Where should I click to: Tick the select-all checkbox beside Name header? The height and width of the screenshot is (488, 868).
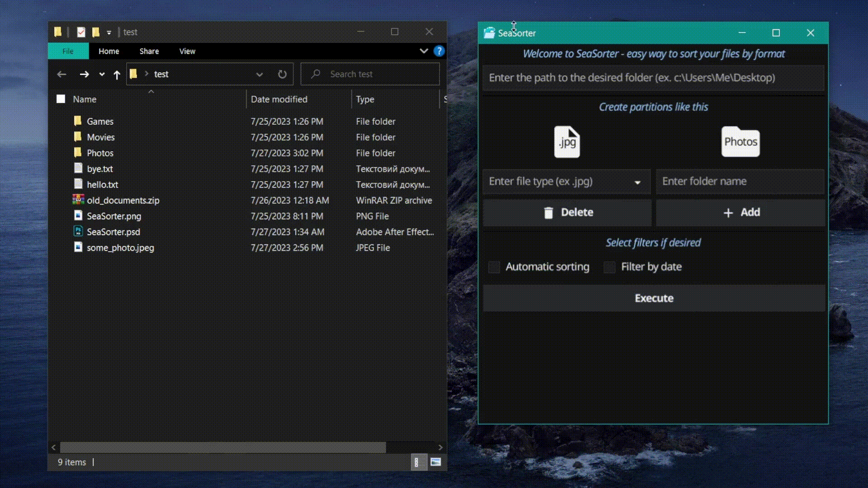click(x=61, y=99)
